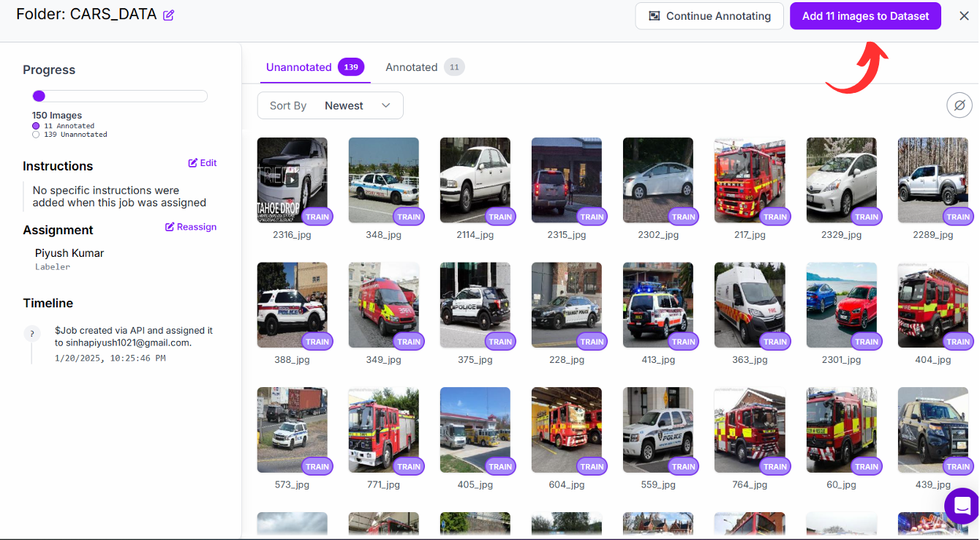Open thumbnail 559_jpg

pos(658,430)
